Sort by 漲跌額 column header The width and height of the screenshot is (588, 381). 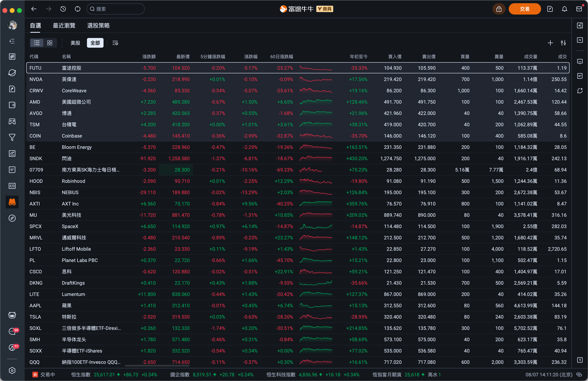pyautogui.click(x=149, y=57)
